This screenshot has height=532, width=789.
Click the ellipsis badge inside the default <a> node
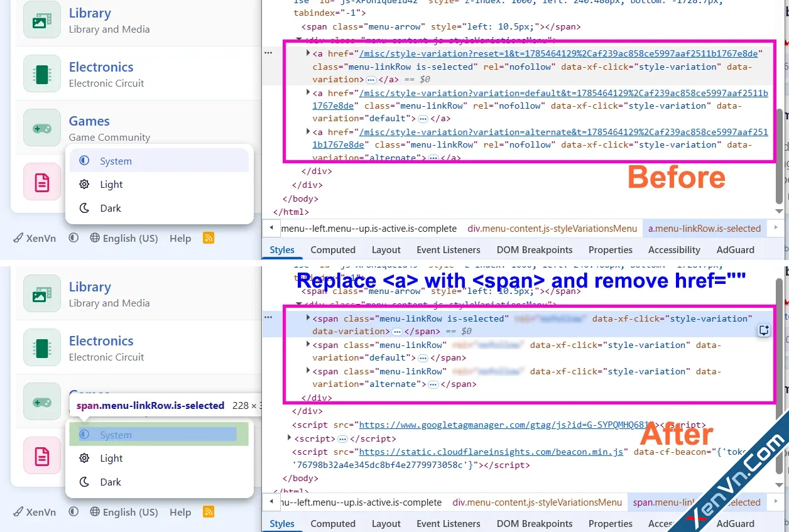(x=423, y=119)
